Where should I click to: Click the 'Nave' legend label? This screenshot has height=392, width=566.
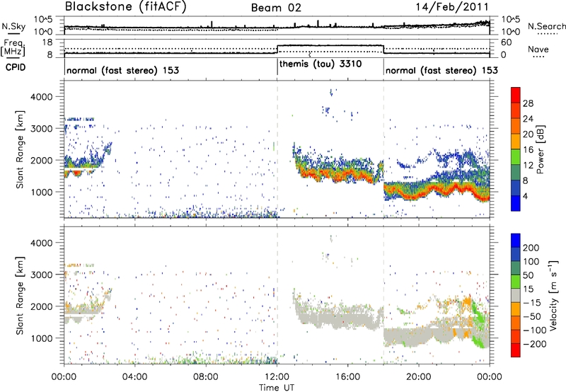point(538,50)
